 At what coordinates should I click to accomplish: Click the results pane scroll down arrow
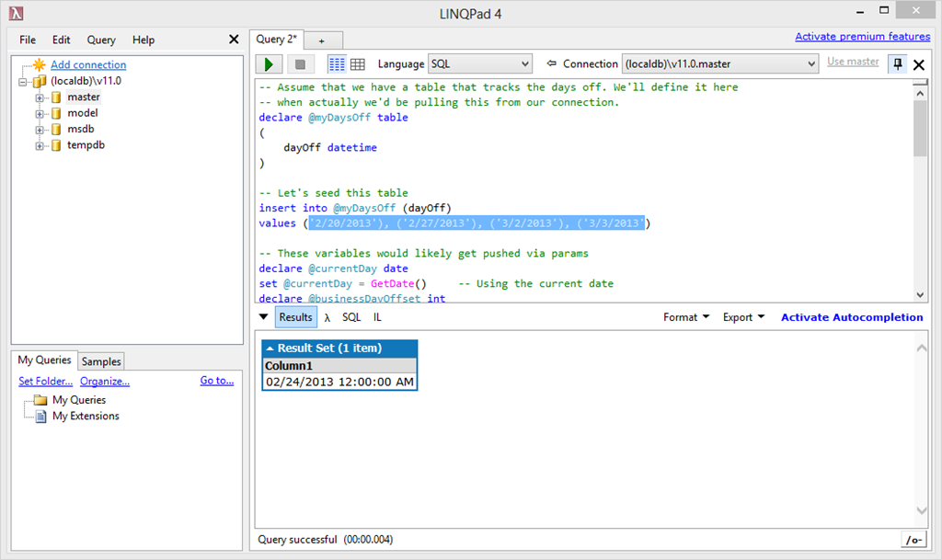point(921,510)
